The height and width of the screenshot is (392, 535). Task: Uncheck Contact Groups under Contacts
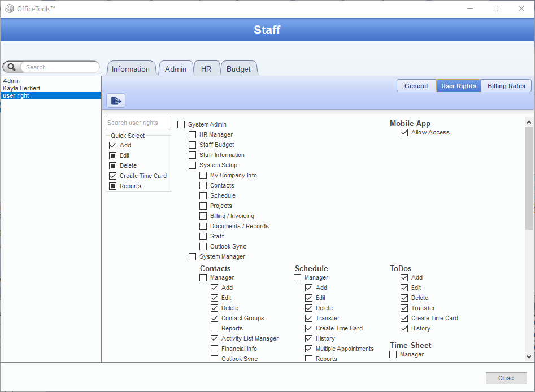214,319
